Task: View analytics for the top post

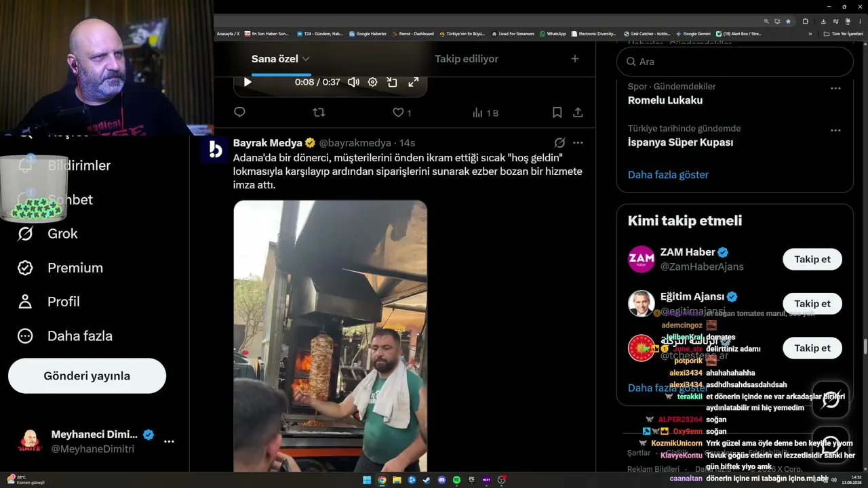Action: coord(485,113)
